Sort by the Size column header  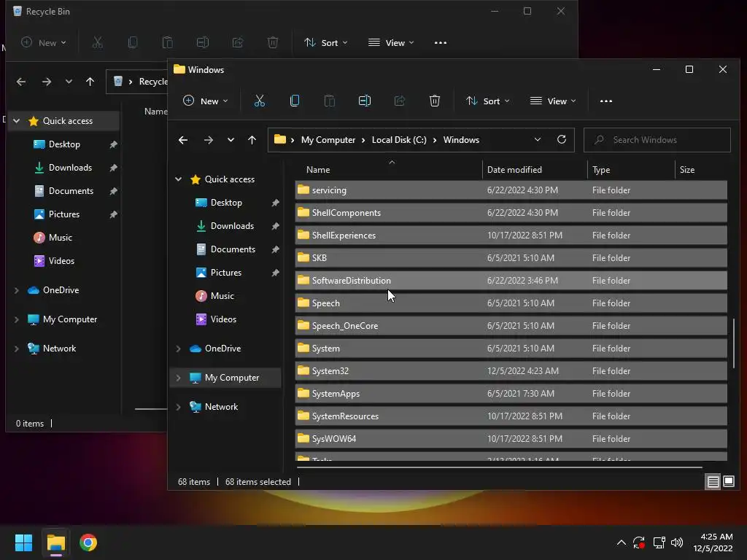[x=701, y=169]
